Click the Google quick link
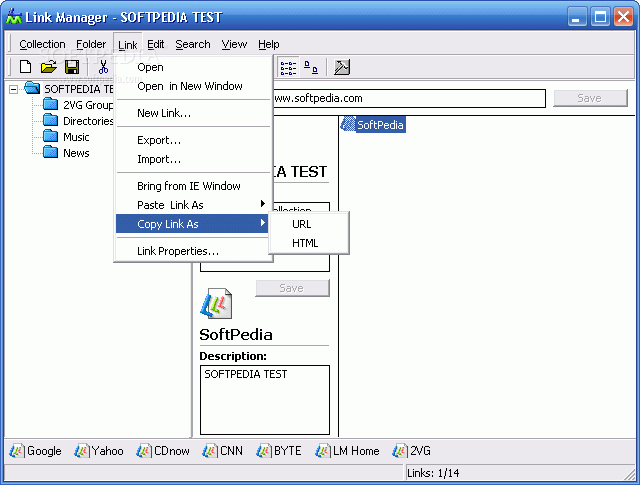640x485 pixels. (36, 451)
